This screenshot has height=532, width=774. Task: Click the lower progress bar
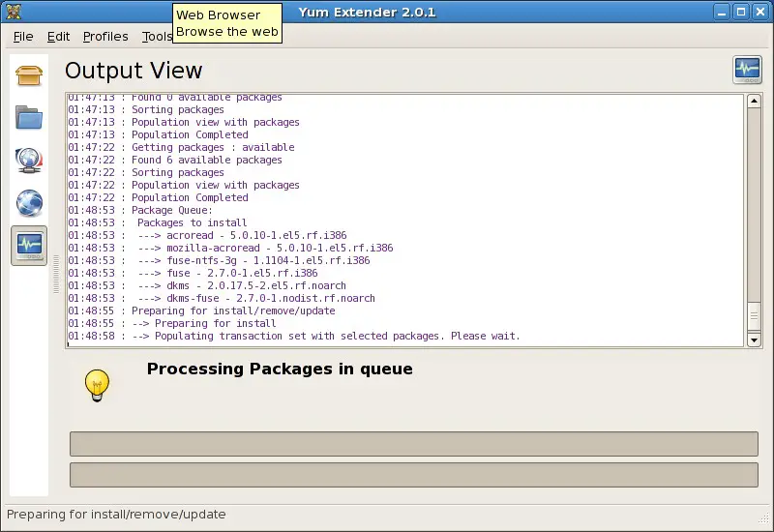coord(414,475)
